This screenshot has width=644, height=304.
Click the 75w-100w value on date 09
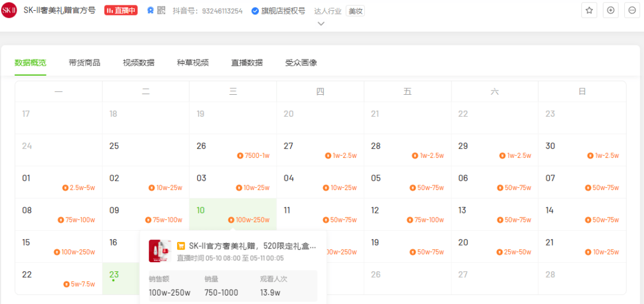(168, 220)
